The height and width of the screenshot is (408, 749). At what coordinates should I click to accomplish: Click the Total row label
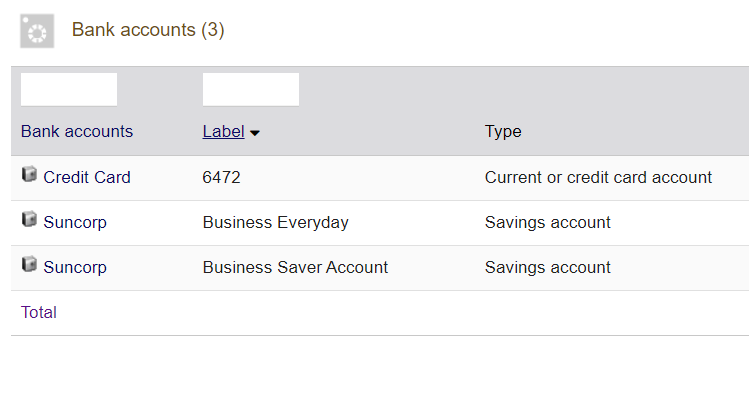tap(39, 312)
